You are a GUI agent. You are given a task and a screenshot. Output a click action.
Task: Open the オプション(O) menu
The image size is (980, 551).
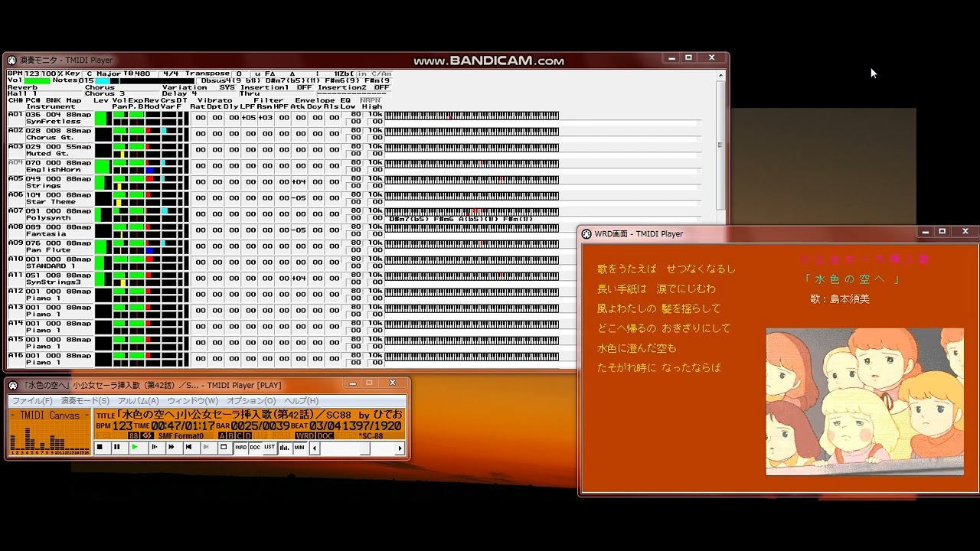tap(251, 400)
